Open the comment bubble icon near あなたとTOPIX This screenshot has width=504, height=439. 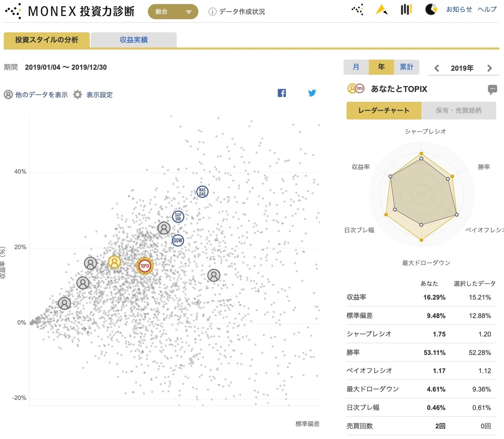493,89
